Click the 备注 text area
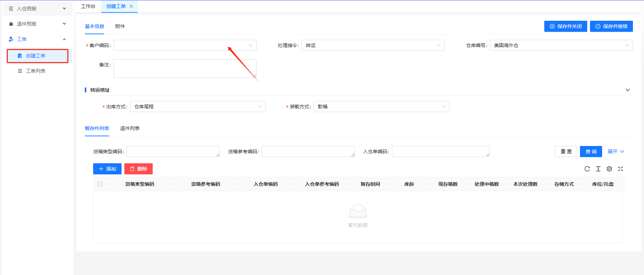The image size is (644, 275). coord(185,68)
